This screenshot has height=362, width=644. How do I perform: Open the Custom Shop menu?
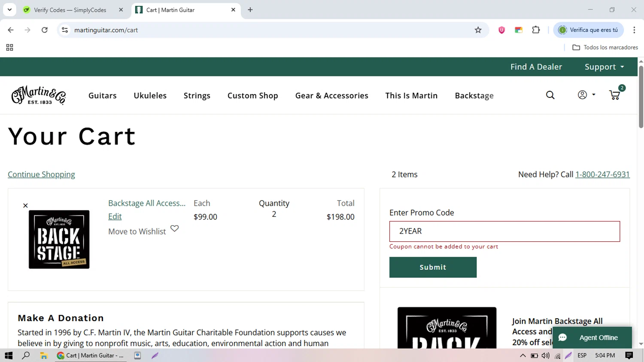point(253,96)
